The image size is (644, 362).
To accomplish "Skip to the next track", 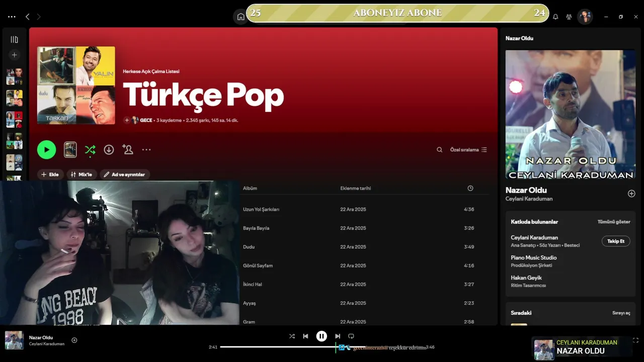I will pyautogui.click(x=338, y=336).
